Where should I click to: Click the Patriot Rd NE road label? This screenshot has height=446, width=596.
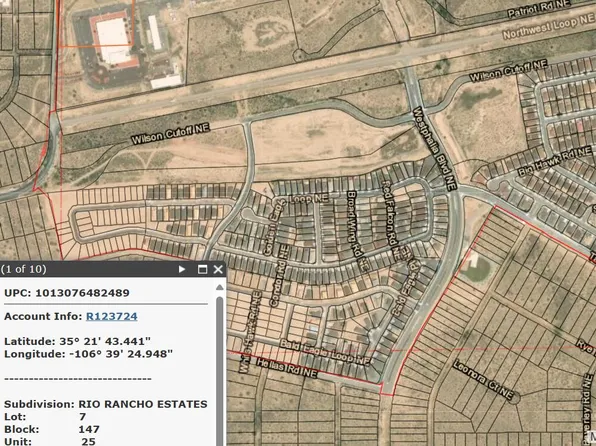coord(540,9)
